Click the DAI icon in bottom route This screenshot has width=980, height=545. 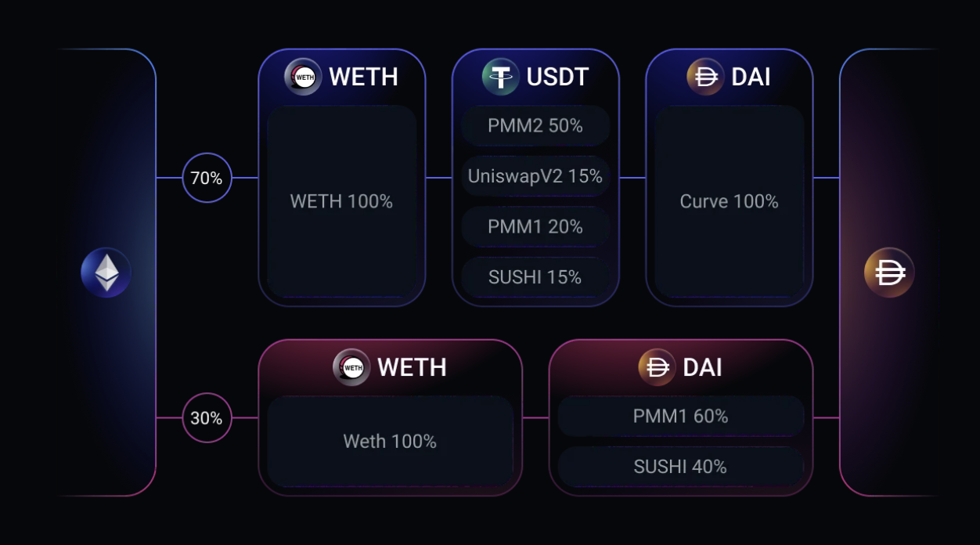coord(657,367)
